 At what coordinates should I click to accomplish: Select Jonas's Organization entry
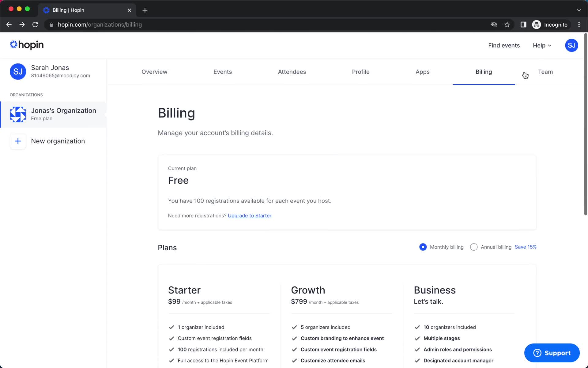53,114
